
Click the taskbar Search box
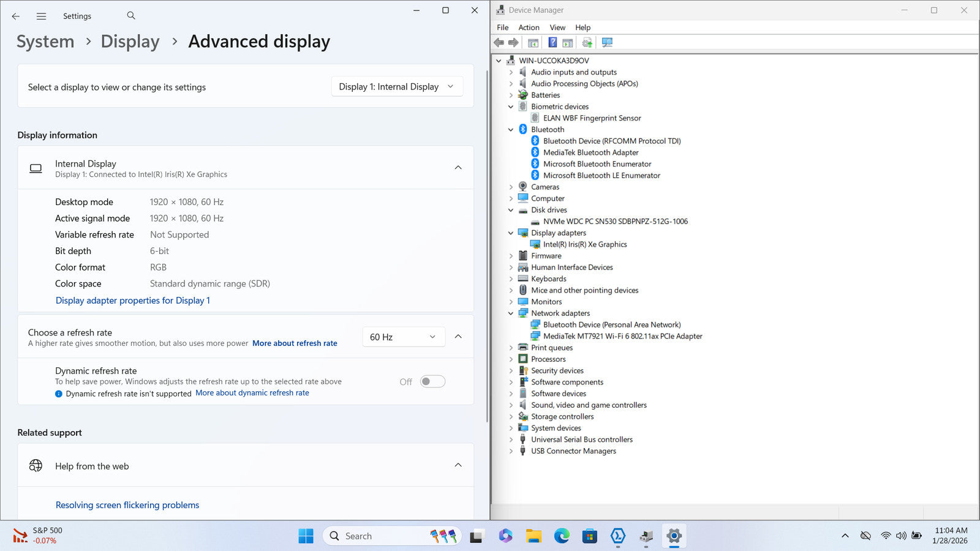380,536
